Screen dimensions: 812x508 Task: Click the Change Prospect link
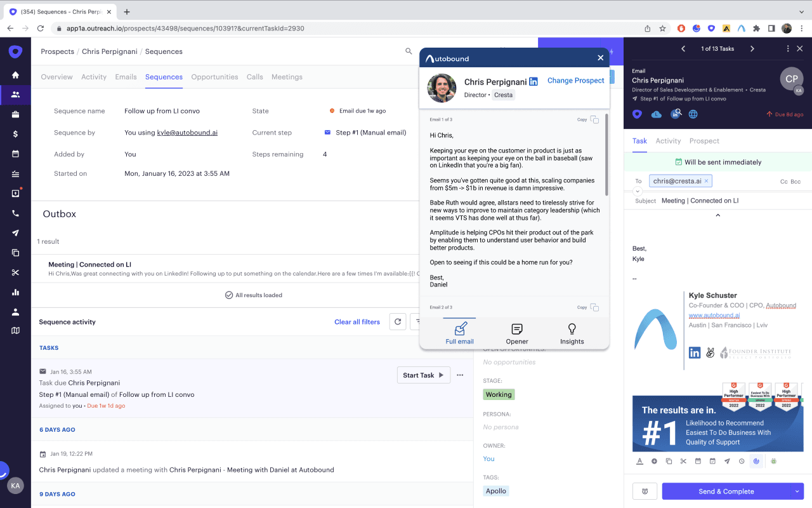pos(575,81)
